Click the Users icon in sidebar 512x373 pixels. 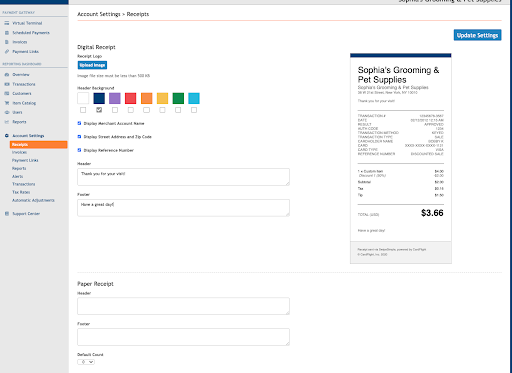point(7,112)
